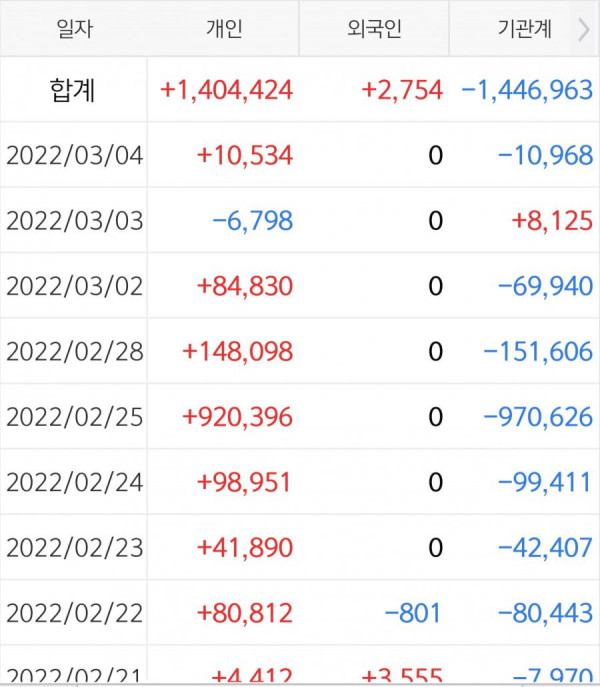Viewport: 600px width, 687px height.
Task: Select the 2022/02/22 date row
Action: (x=74, y=613)
